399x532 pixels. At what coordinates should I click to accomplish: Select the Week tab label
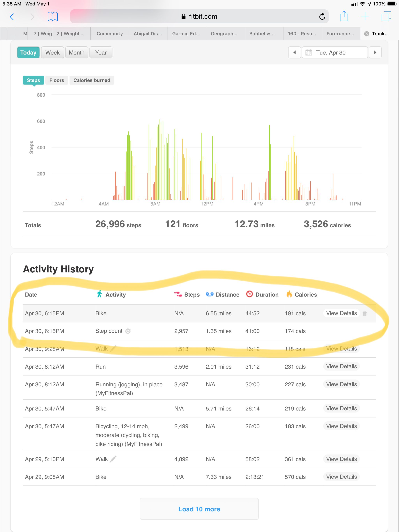pos(52,52)
